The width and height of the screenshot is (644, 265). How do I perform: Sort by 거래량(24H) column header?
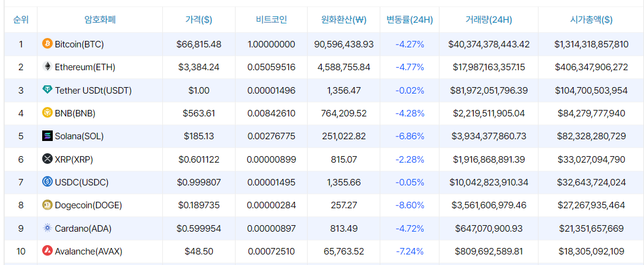[489, 19]
